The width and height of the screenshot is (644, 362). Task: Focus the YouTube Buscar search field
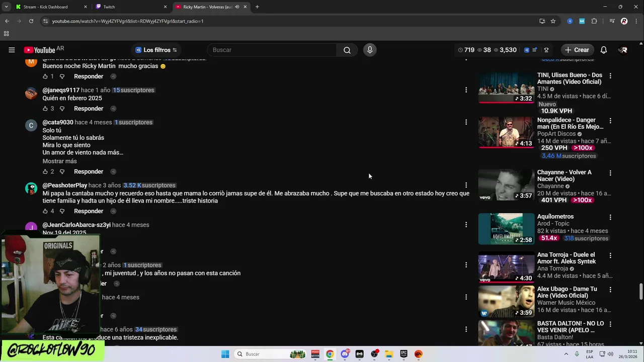272,50
